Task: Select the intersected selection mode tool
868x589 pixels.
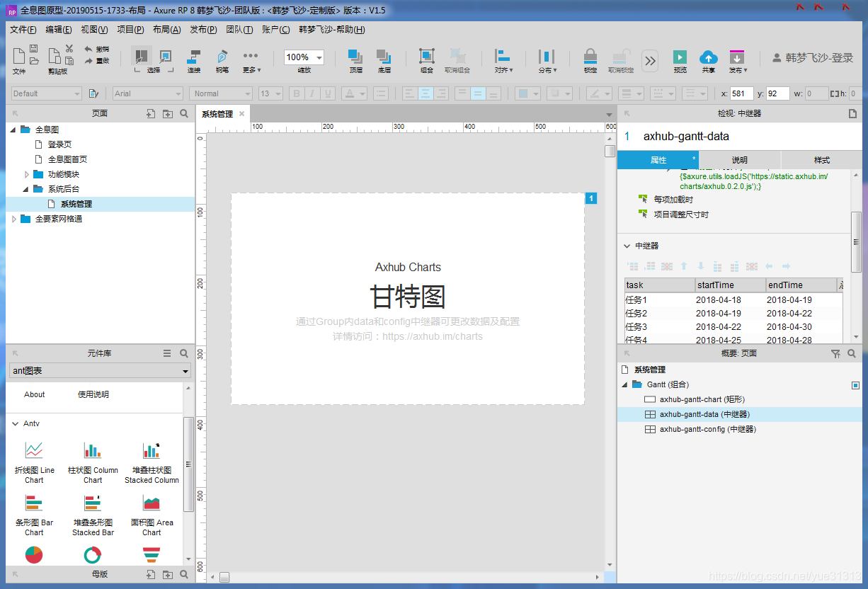Action: 142,56
